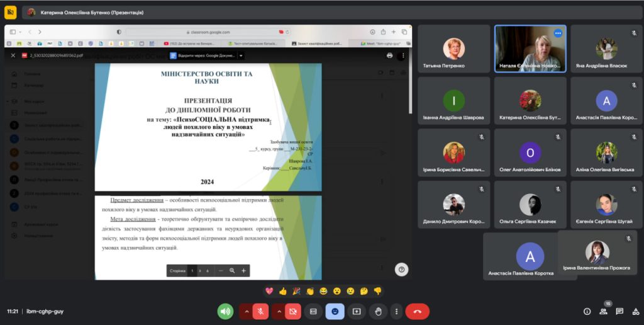Image resolution: width=644 pixels, height=325 pixels.
Task: Open the 'Відкрити через' dropdown arrow
Action: (x=241, y=55)
